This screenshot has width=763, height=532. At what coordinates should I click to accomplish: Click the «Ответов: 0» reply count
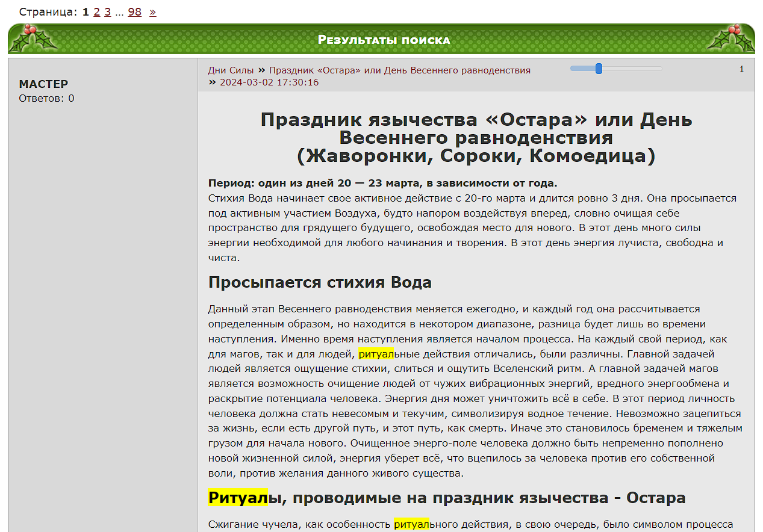(x=46, y=99)
